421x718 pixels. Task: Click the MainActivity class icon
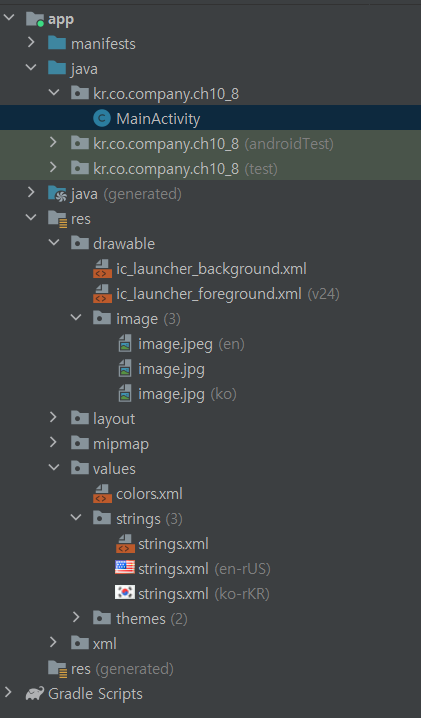pyautogui.click(x=102, y=118)
